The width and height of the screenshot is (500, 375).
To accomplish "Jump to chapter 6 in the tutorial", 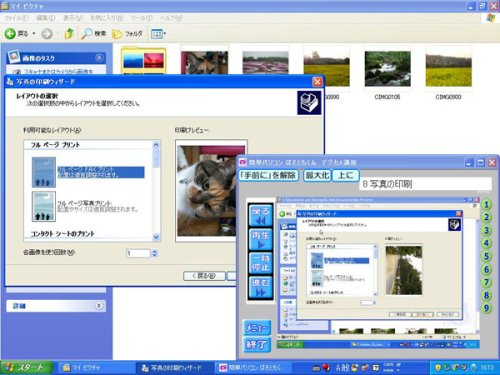I will pyautogui.click(x=486, y=269).
